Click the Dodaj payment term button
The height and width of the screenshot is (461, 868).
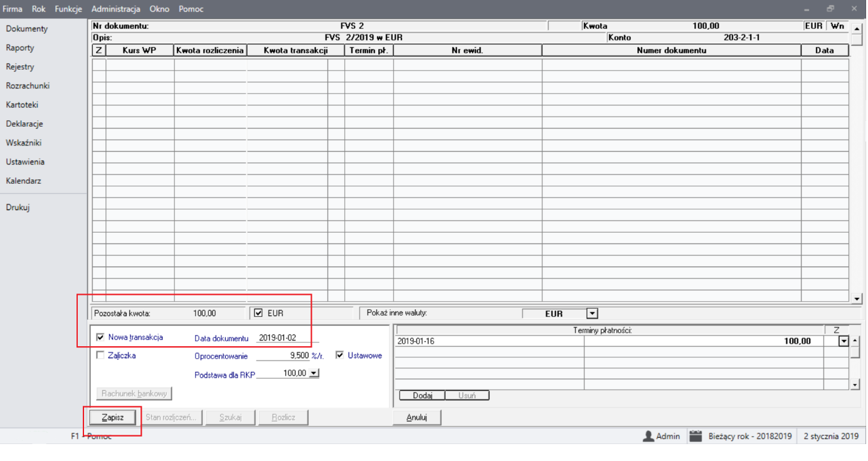(422, 395)
